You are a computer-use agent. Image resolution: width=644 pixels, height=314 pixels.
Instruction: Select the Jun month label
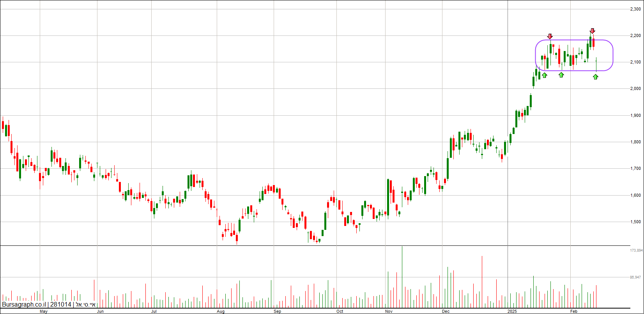(100, 311)
